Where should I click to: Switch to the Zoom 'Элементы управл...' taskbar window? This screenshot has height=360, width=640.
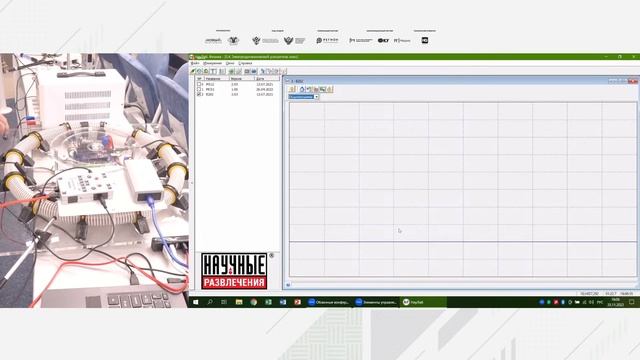376,302
